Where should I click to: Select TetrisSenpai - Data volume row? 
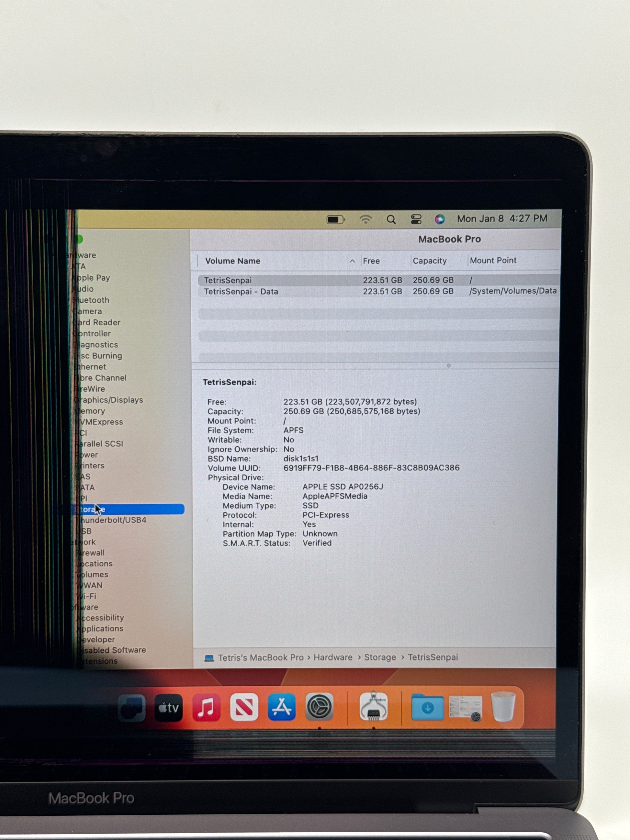(x=241, y=292)
